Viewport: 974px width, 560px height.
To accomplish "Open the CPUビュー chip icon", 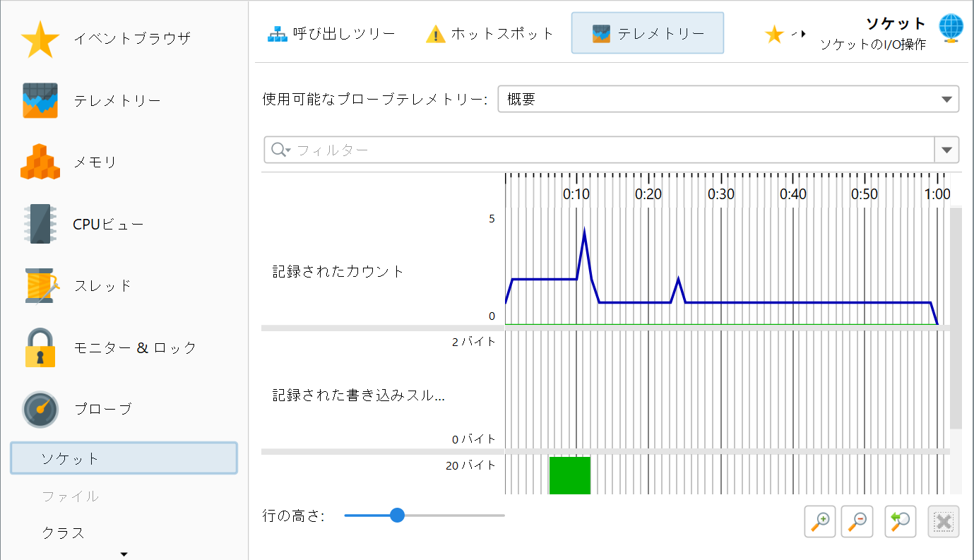I will 40,224.
